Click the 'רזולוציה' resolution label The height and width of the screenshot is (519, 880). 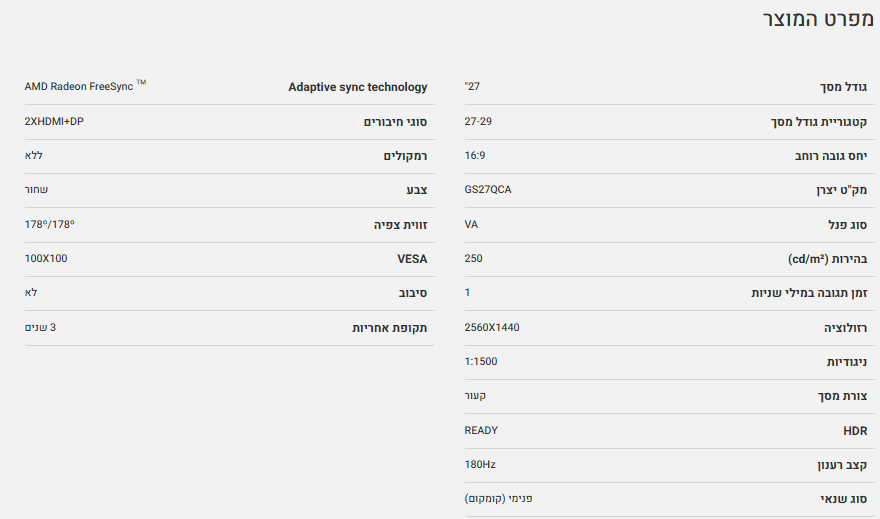tap(845, 328)
